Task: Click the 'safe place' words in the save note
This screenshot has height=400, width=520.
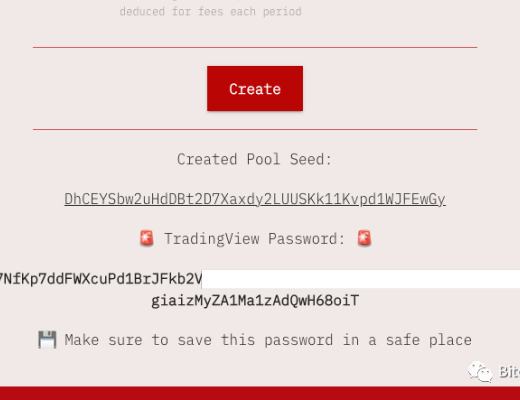Action: (429, 340)
